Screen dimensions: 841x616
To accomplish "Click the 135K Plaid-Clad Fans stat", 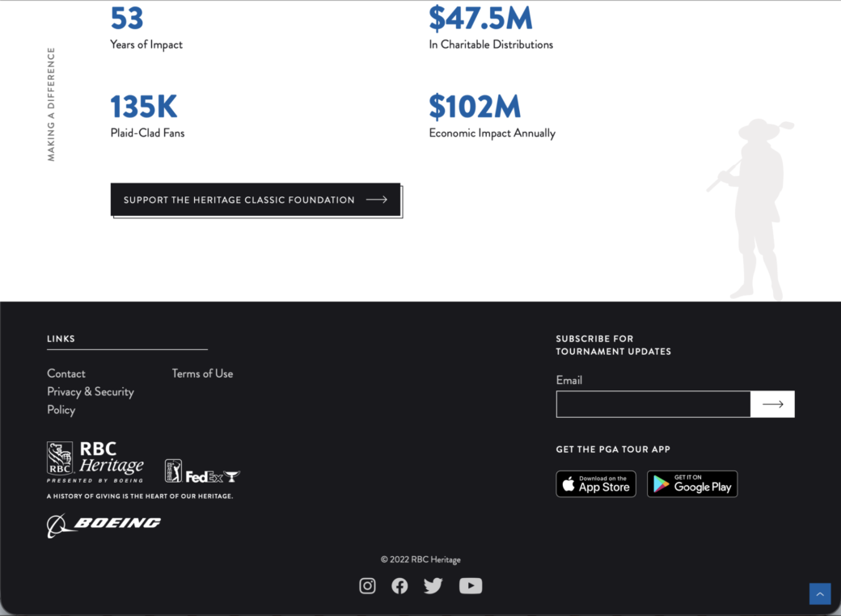I will (x=144, y=108).
